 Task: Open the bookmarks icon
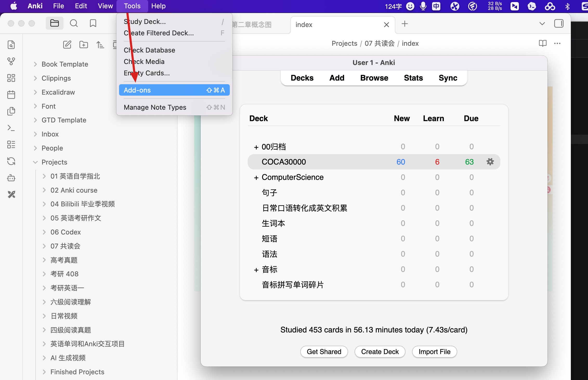[93, 23]
